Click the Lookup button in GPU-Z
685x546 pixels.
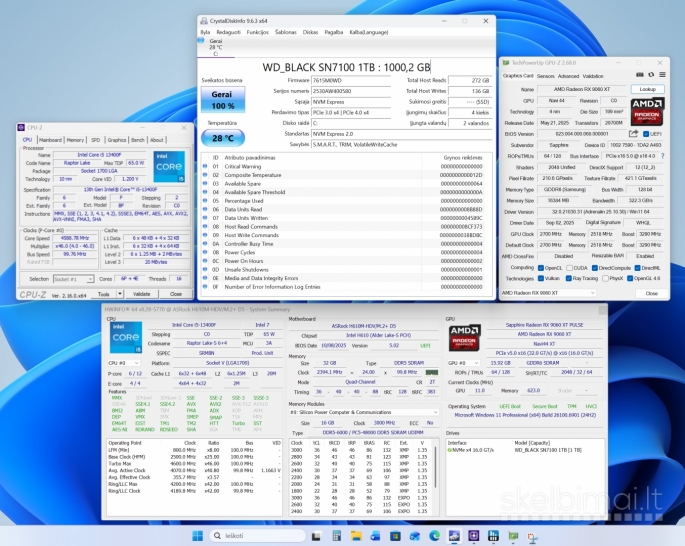[647, 89]
